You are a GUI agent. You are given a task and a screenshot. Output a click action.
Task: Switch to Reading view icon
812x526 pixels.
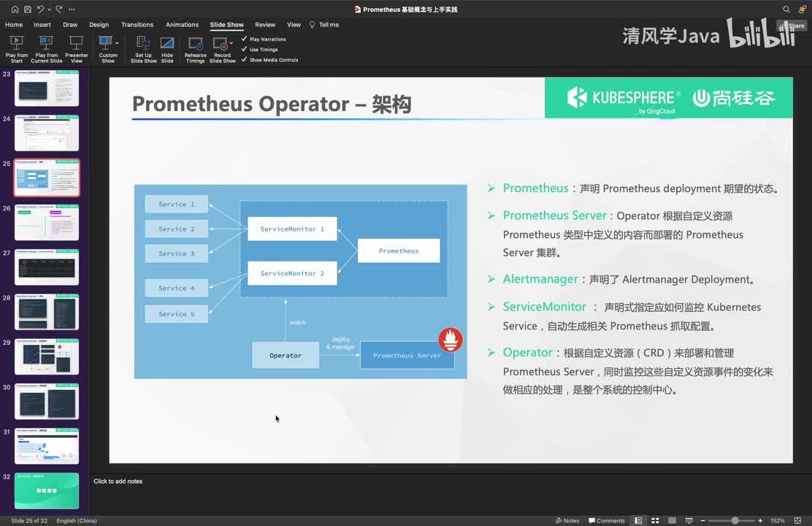tap(673, 521)
